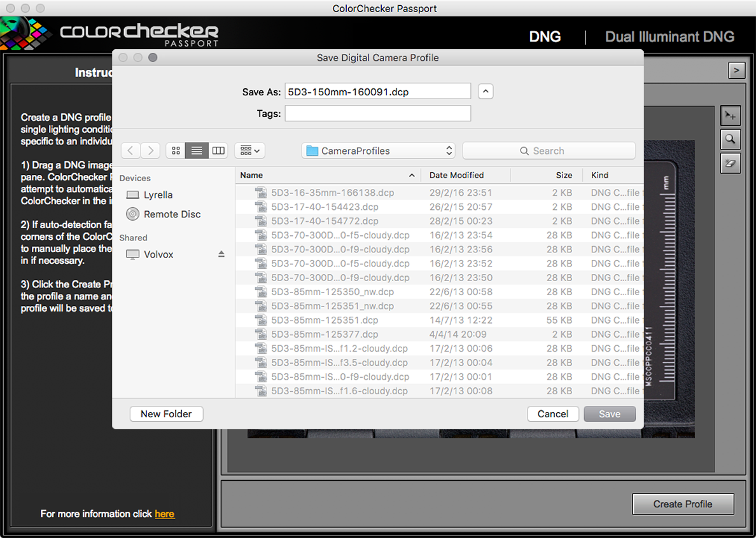Click the date 4/4/14 20:09
The image size is (756, 538).
458,335
